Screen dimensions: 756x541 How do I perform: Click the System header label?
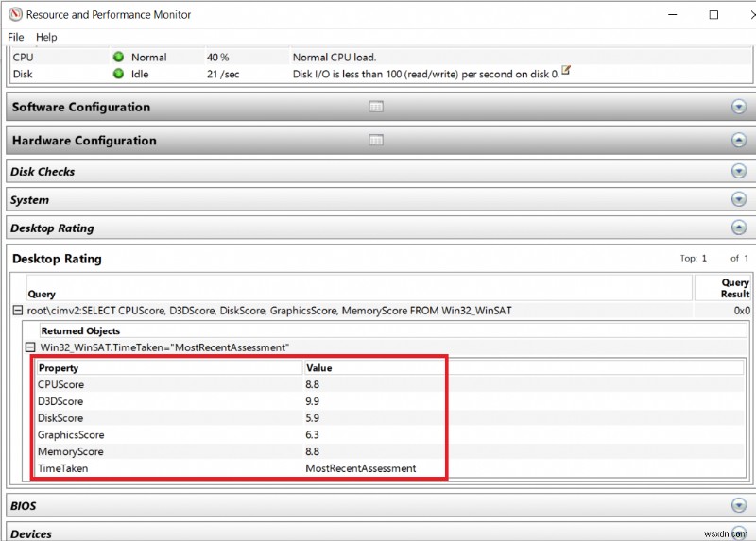point(29,200)
